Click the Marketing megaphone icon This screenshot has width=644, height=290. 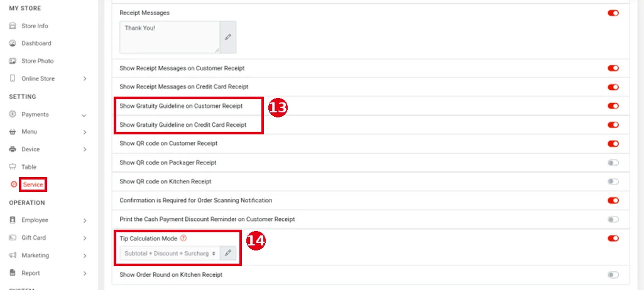[13, 255]
